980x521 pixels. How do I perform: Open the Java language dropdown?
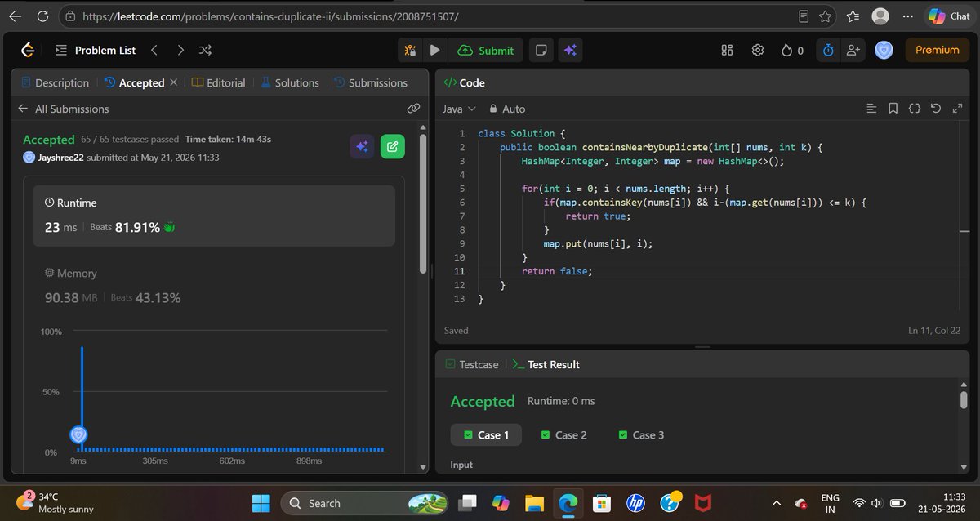point(458,109)
